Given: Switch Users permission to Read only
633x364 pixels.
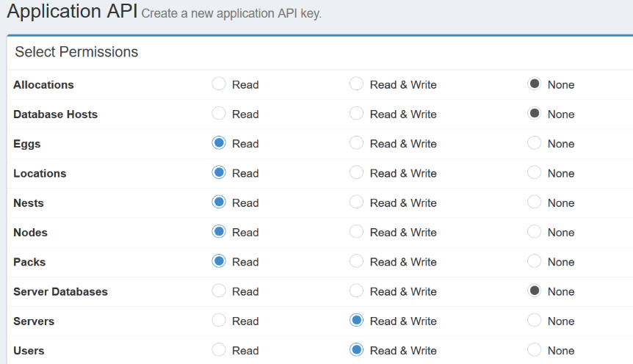Looking at the screenshot, I should (219, 350).
